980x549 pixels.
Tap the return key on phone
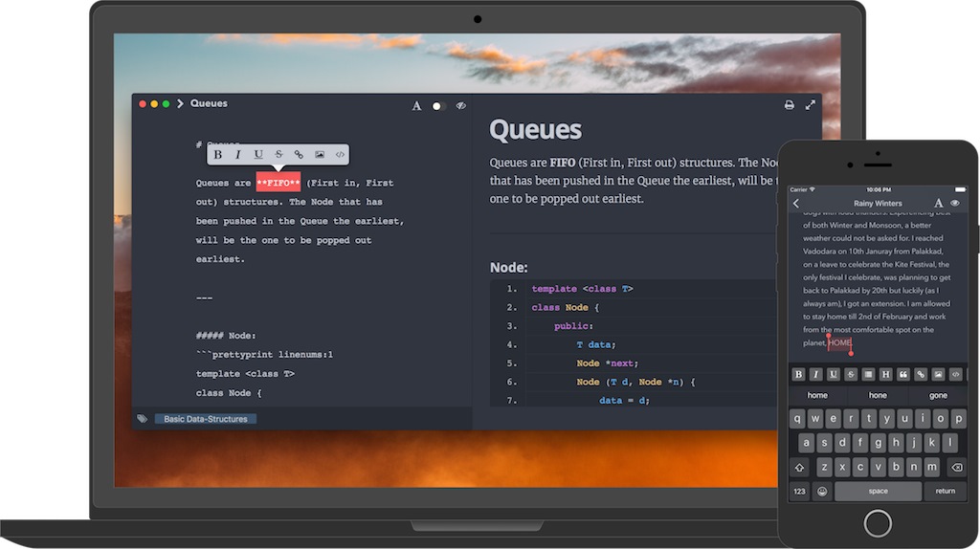[x=945, y=491]
